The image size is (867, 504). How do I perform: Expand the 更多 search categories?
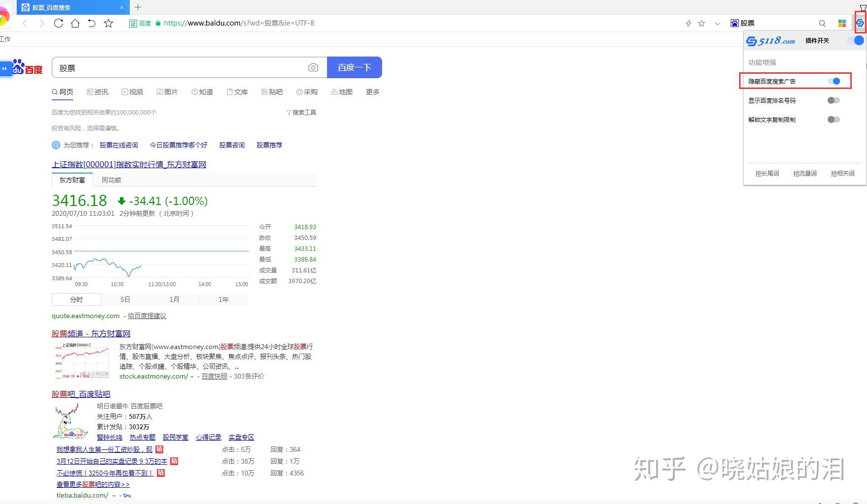pyautogui.click(x=373, y=92)
